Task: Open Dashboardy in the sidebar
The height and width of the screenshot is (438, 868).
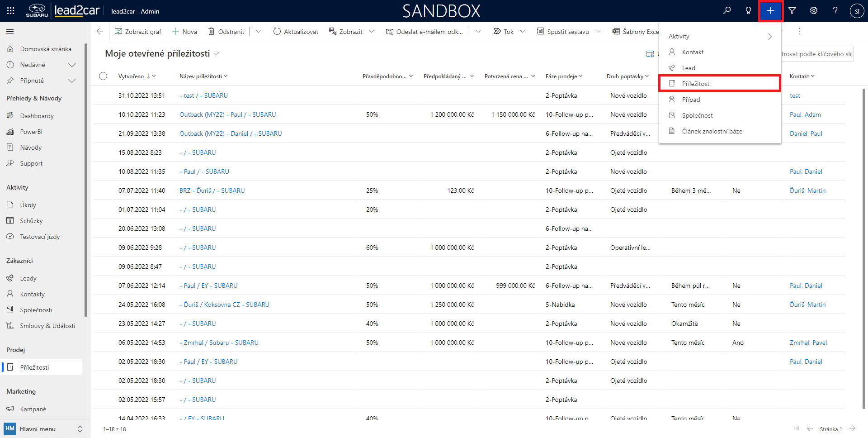Action: [x=37, y=116]
